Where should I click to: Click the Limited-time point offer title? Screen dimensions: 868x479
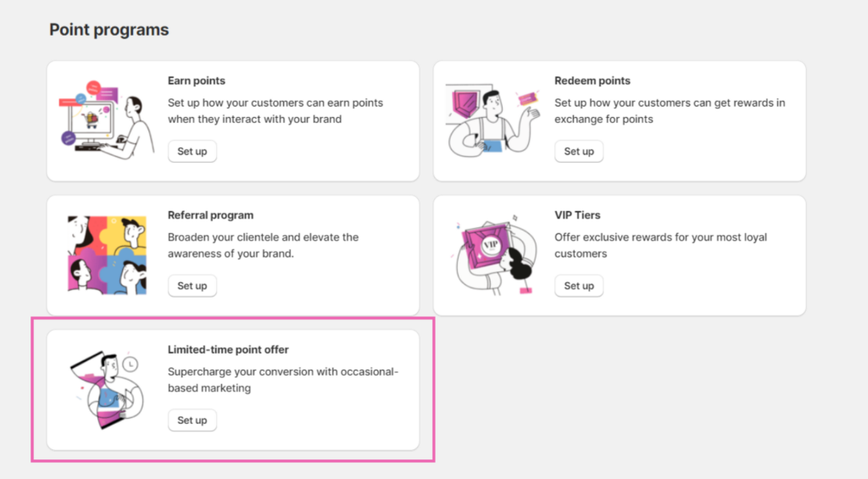tap(228, 349)
